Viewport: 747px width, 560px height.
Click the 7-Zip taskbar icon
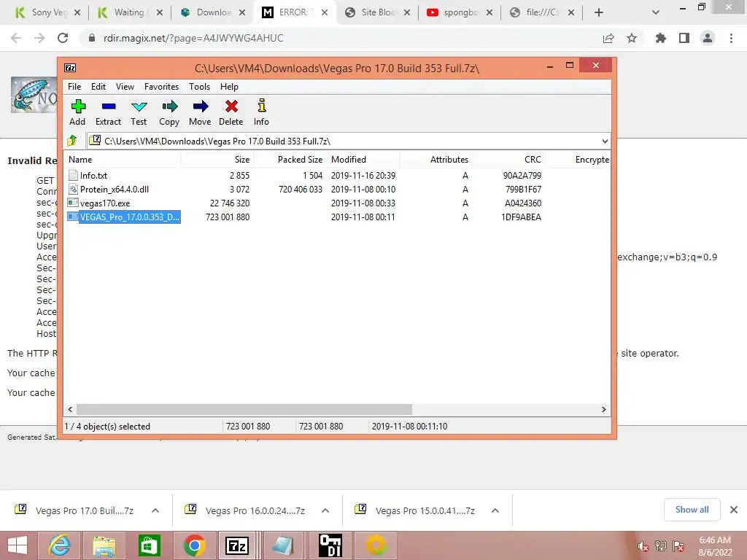pyautogui.click(x=238, y=545)
